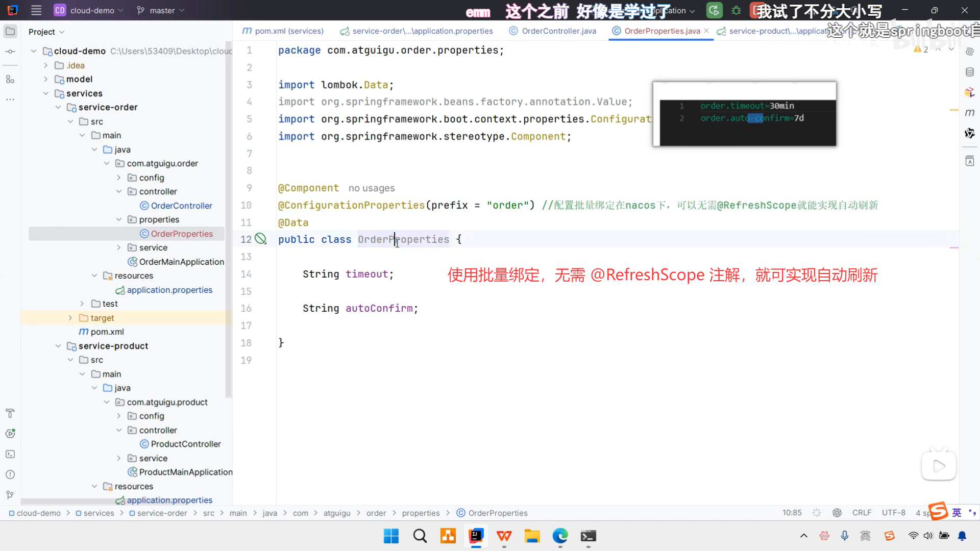Open the Services run tool window
This screenshot has height=551, width=980.
10,434
